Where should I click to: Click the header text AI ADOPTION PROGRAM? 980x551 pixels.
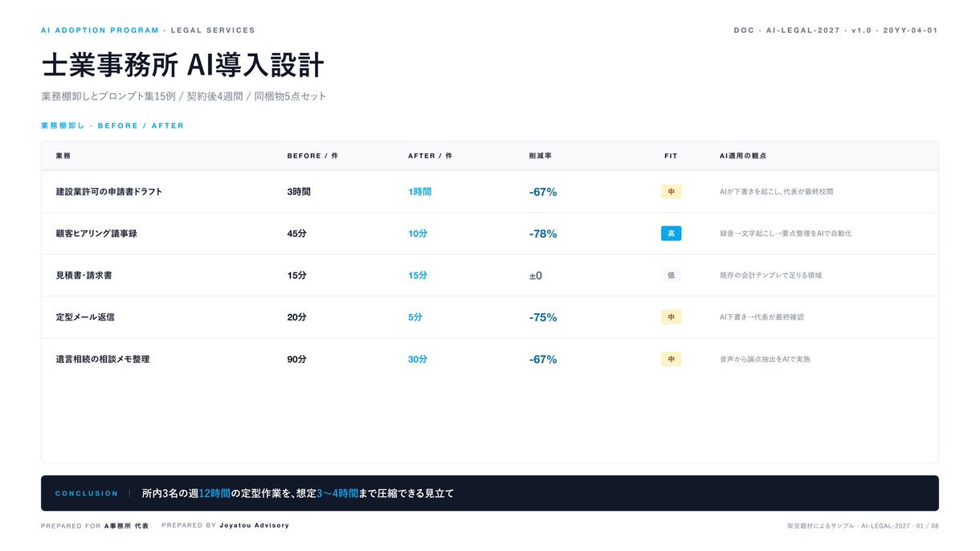click(x=100, y=31)
